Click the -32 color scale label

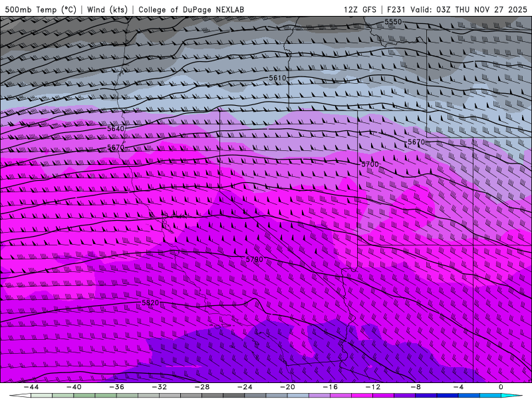pyautogui.click(x=160, y=387)
